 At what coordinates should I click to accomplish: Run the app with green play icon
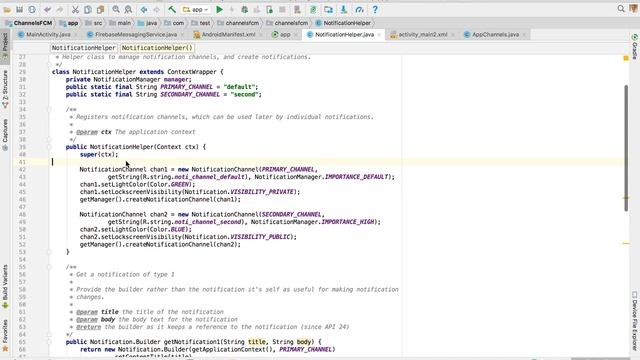click(x=220, y=9)
